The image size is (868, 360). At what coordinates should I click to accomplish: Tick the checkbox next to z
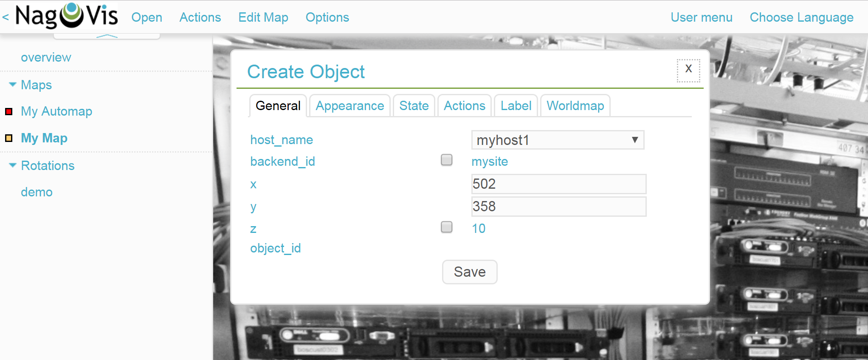tap(446, 227)
